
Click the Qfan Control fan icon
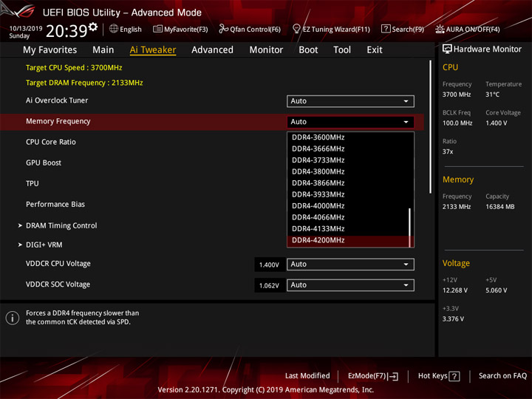click(223, 29)
